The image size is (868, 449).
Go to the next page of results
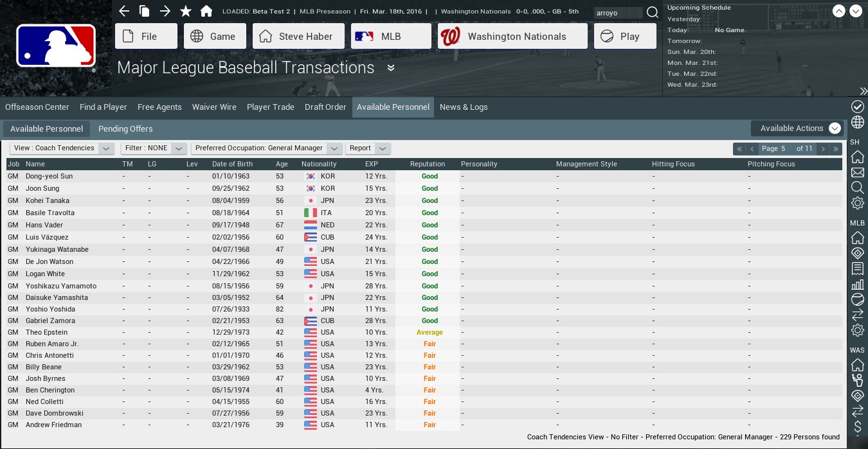[823, 149]
